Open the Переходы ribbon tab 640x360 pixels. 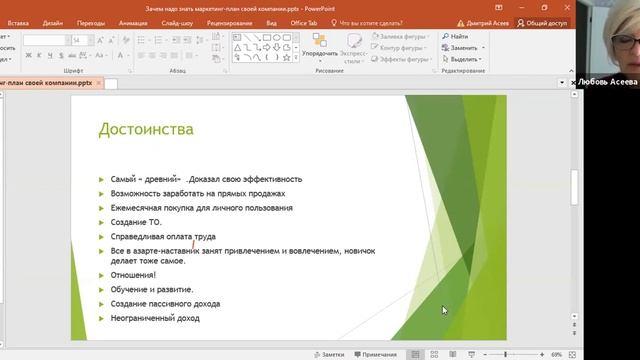click(x=91, y=23)
